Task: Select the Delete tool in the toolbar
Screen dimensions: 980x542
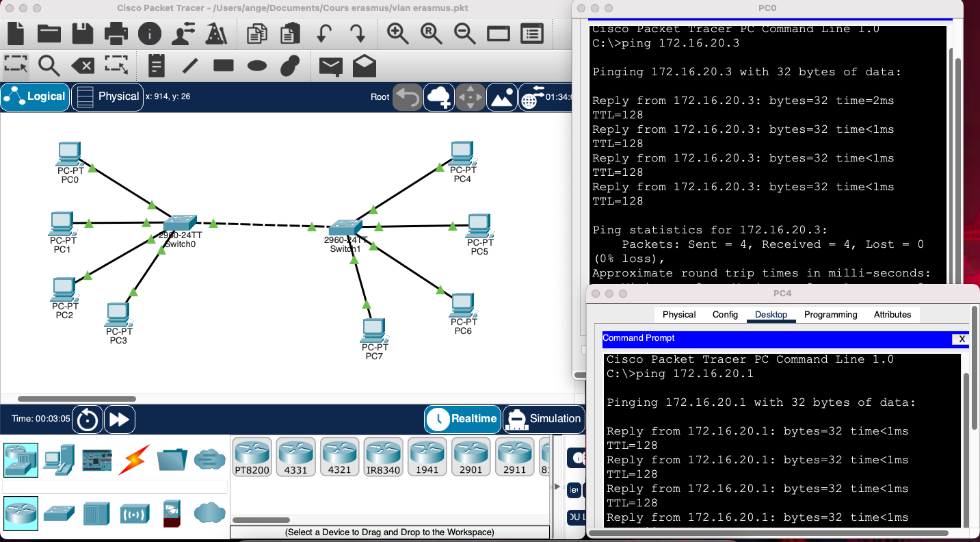Action: pos(82,65)
